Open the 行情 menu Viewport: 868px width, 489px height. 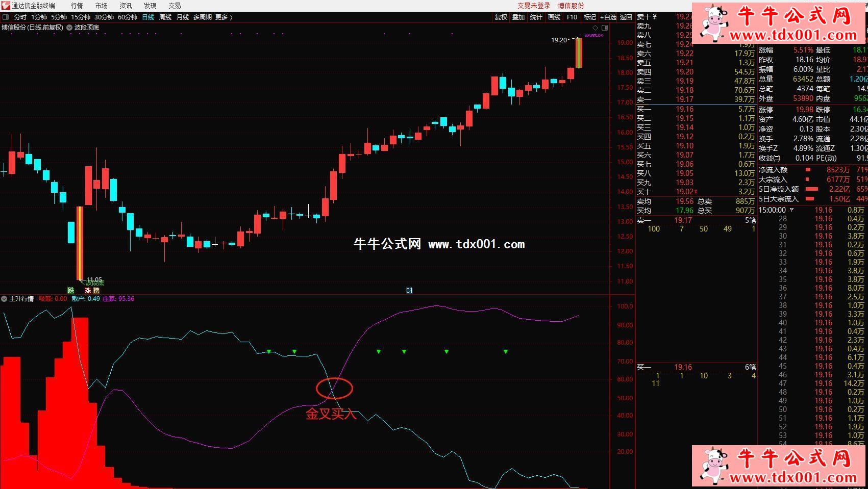[77, 6]
